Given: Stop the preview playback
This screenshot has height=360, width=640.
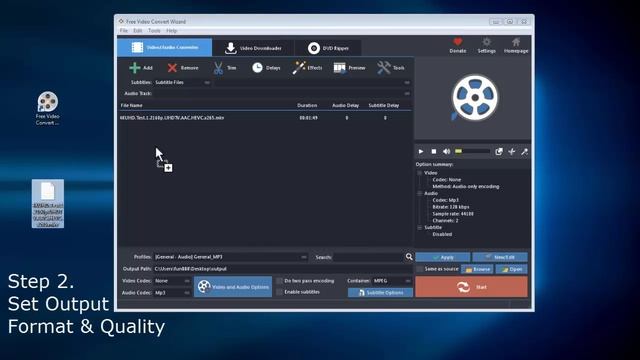Looking at the screenshot, I should (x=434, y=151).
